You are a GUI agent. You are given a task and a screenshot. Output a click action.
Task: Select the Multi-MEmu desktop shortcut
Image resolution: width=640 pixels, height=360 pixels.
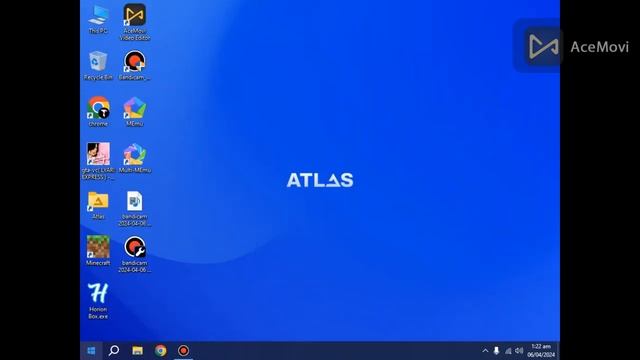(x=135, y=158)
